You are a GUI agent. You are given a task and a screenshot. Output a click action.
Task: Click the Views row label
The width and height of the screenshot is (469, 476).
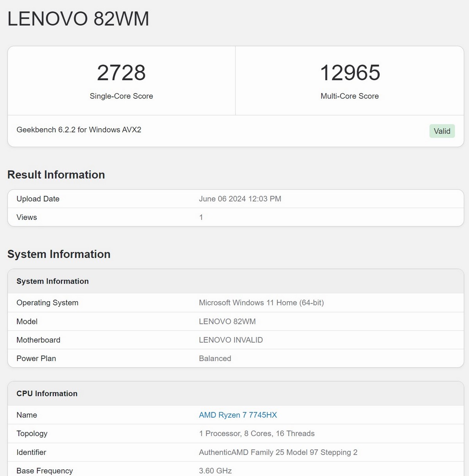(27, 217)
